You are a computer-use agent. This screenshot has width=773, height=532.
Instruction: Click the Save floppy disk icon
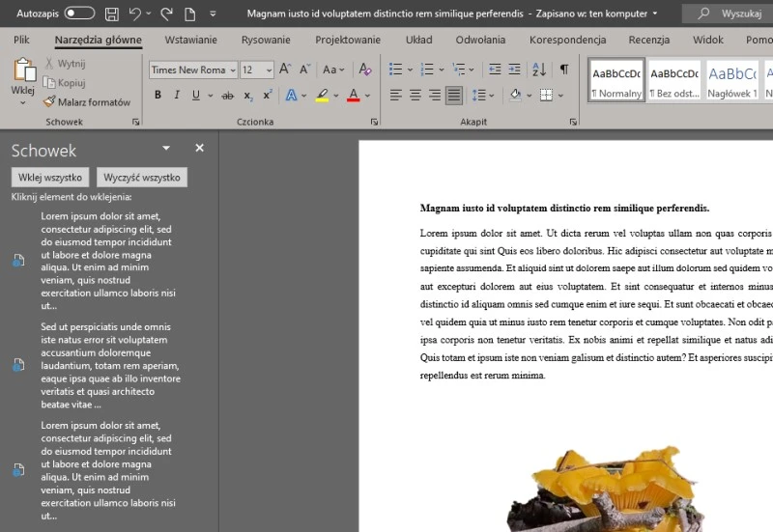click(112, 14)
